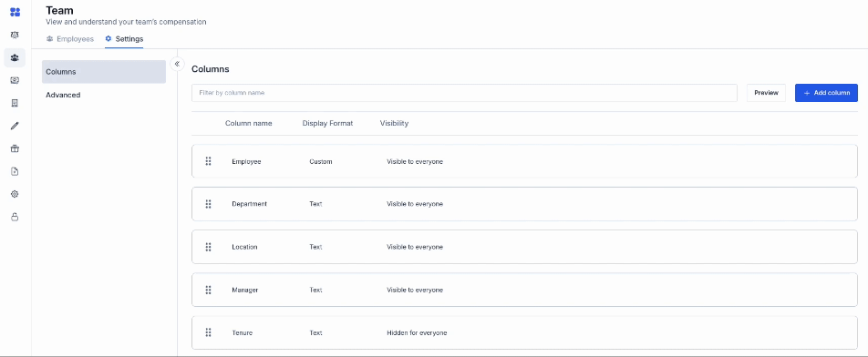Open the money bill icon in sidebar

point(15,80)
